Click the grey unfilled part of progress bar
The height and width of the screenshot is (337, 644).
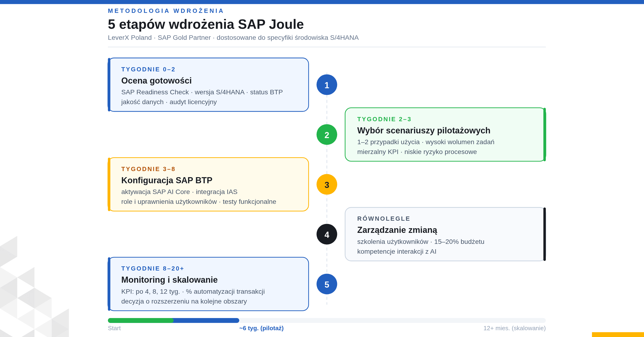click(x=392, y=321)
